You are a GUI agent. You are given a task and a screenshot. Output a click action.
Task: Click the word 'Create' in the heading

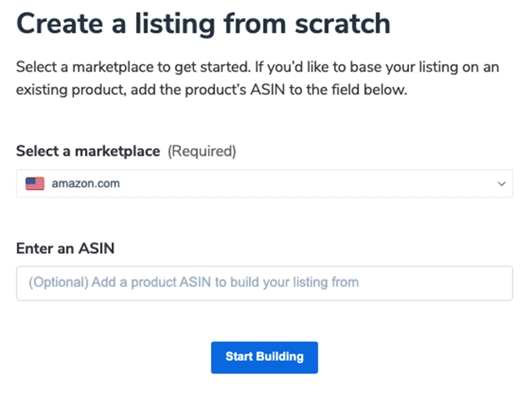point(60,23)
